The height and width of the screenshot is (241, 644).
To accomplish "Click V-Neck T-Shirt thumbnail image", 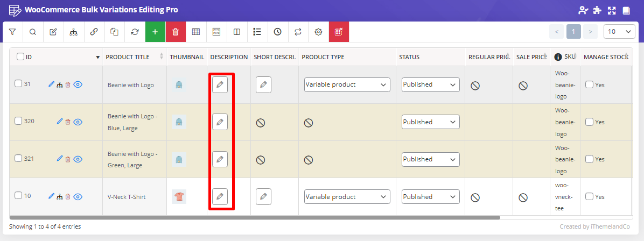I will [x=179, y=197].
